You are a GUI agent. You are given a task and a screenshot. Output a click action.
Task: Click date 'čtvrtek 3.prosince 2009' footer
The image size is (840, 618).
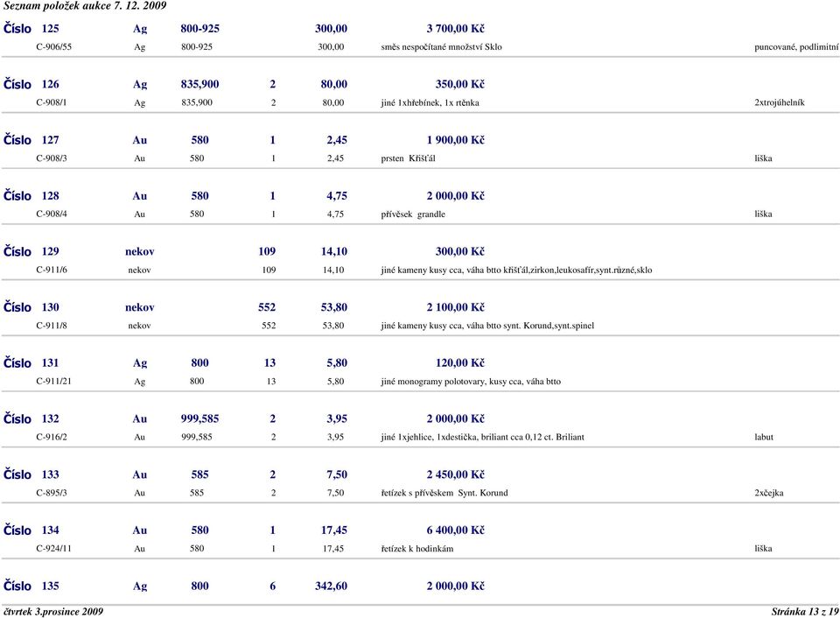[x=53, y=611]
